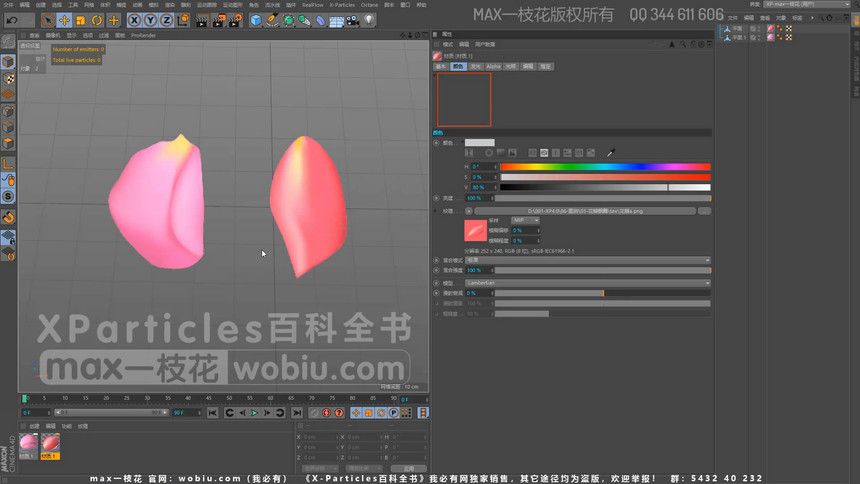Click the Hue rainbow slider
Screen dimensions: 860x484
(606, 167)
